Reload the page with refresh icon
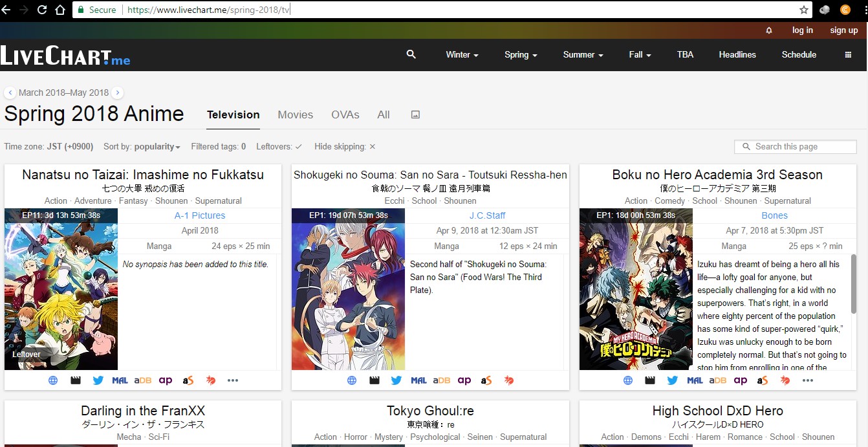The height and width of the screenshot is (447, 868). [41, 10]
